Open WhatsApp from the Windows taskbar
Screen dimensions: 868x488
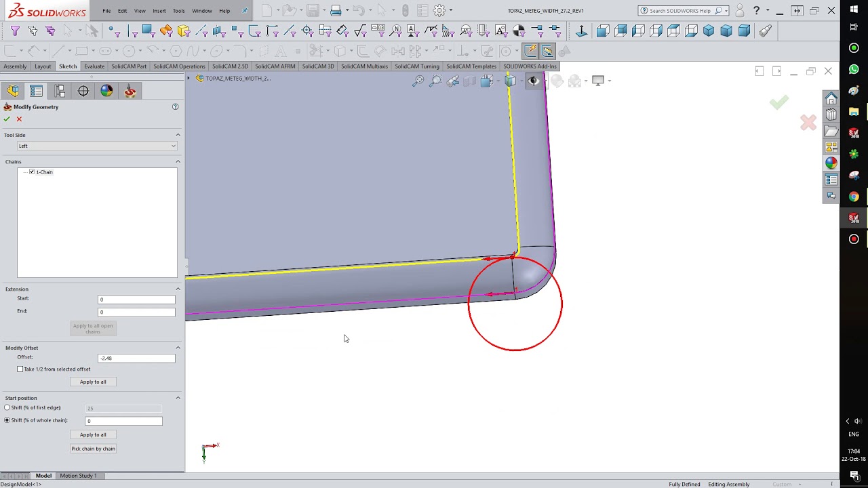pyautogui.click(x=854, y=69)
